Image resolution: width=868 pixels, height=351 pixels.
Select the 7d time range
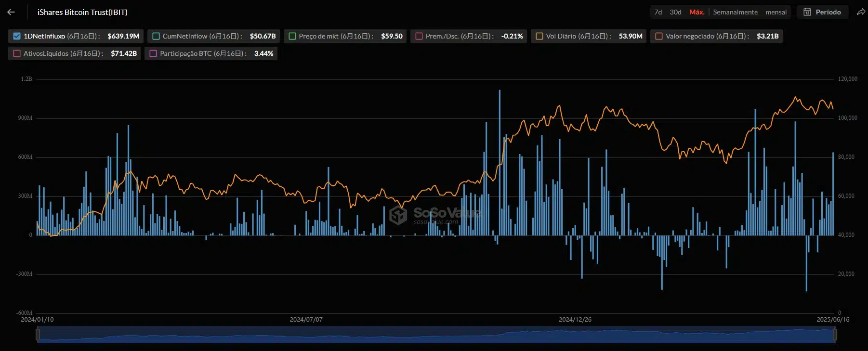(658, 12)
